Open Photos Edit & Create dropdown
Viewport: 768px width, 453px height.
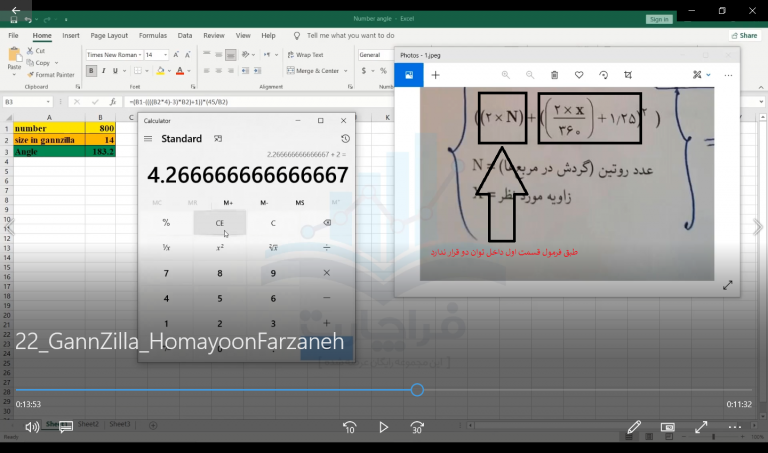pos(701,75)
